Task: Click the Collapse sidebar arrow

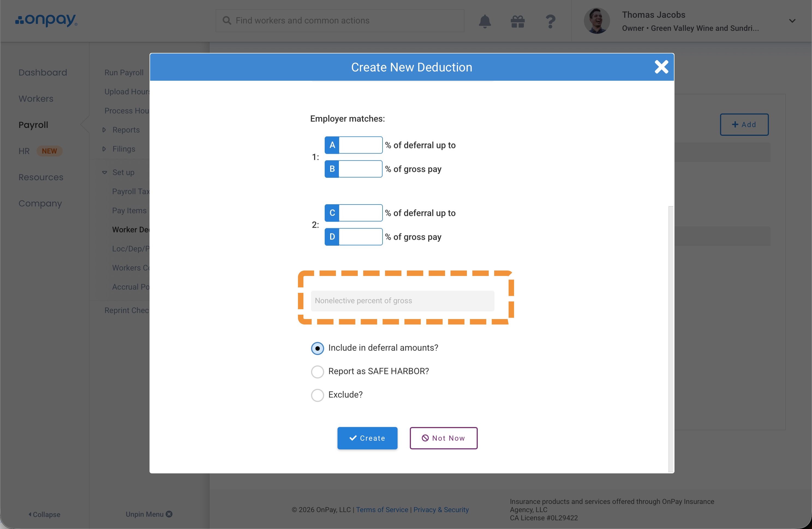Action: point(30,514)
